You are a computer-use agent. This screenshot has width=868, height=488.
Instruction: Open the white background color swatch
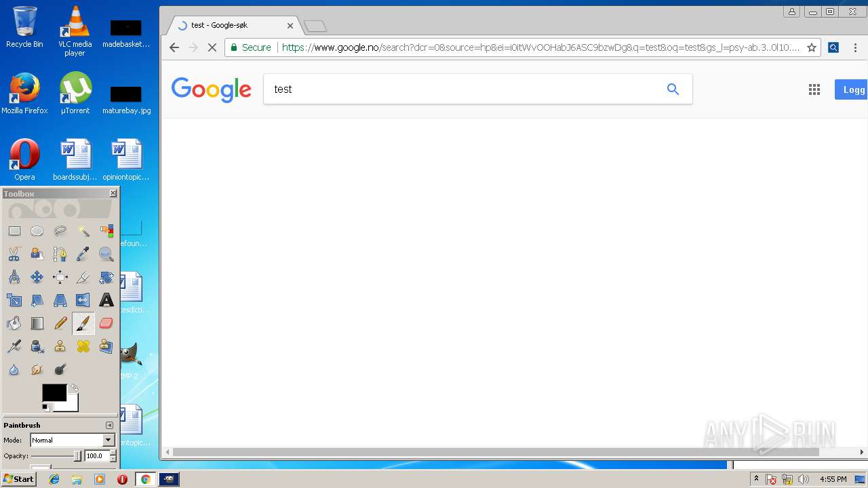(72, 405)
